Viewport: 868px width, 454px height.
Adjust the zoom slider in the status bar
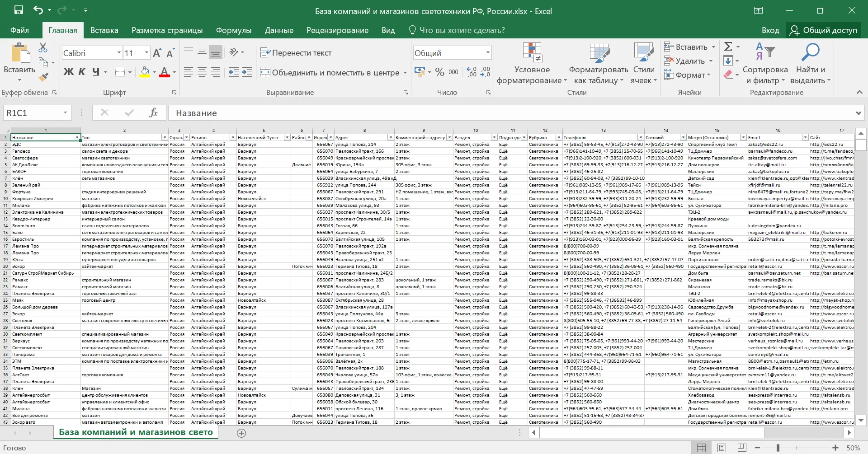point(778,448)
